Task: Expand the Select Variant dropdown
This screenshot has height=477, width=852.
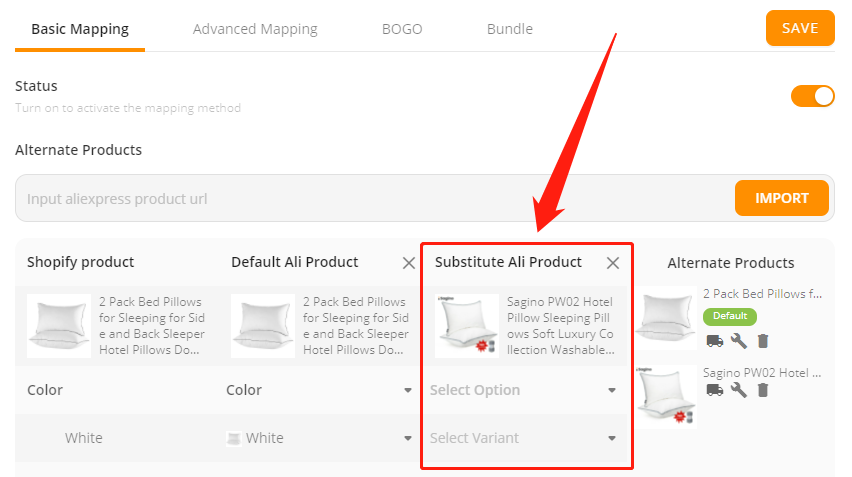Action: 523,438
